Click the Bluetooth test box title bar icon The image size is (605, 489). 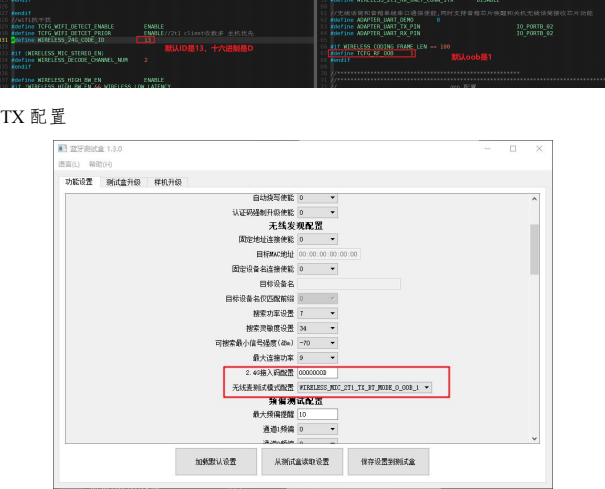(62, 149)
